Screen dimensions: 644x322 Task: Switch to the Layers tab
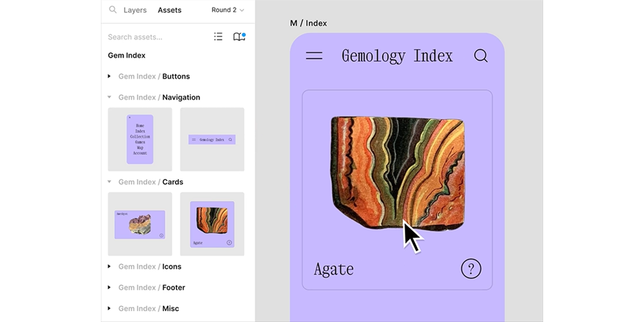pyautogui.click(x=135, y=10)
